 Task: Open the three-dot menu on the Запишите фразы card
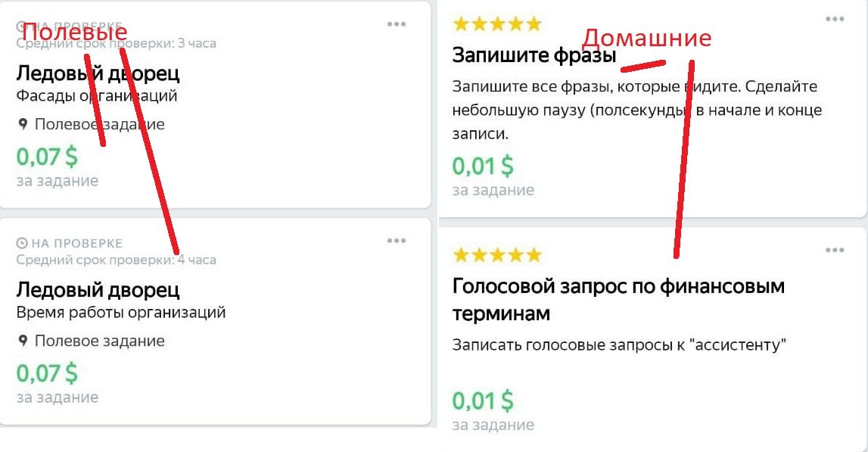click(x=833, y=17)
